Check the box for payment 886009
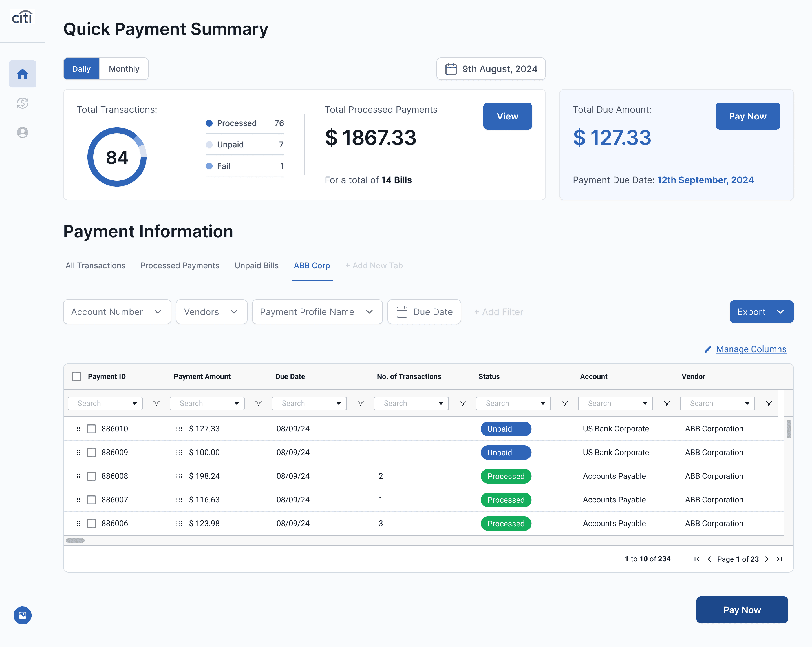 pos(92,452)
